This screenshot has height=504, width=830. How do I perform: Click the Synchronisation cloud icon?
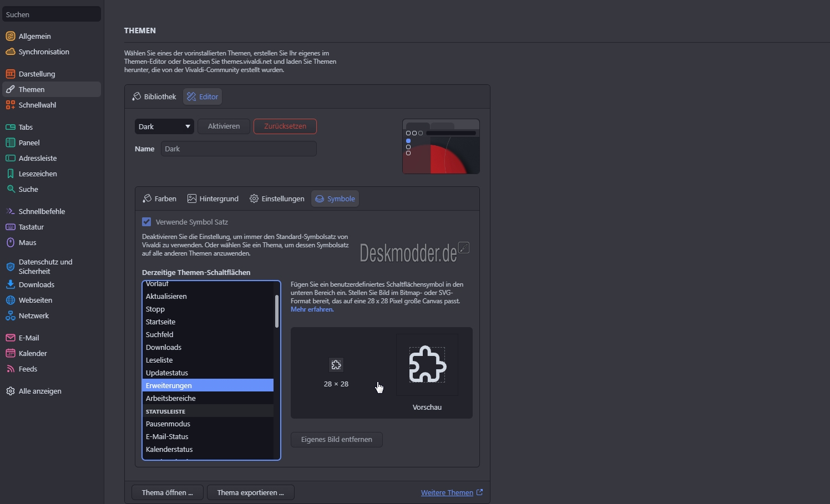point(11,52)
